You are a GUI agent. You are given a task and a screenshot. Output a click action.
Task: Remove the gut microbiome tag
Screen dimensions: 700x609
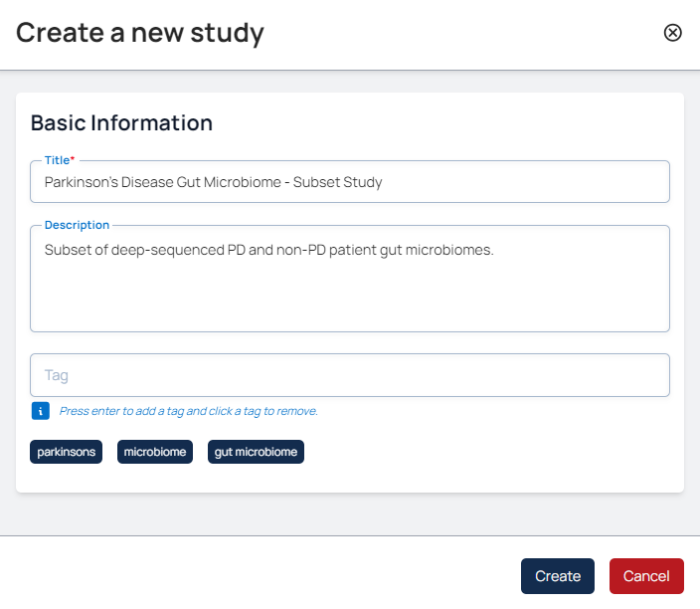tap(256, 452)
